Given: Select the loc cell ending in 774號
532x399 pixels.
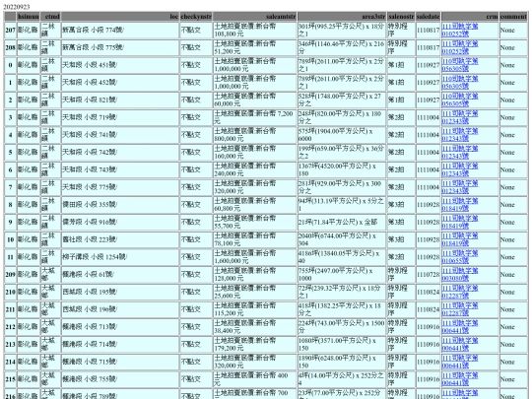Looking at the screenshot, I should pyautogui.click(x=120, y=30).
